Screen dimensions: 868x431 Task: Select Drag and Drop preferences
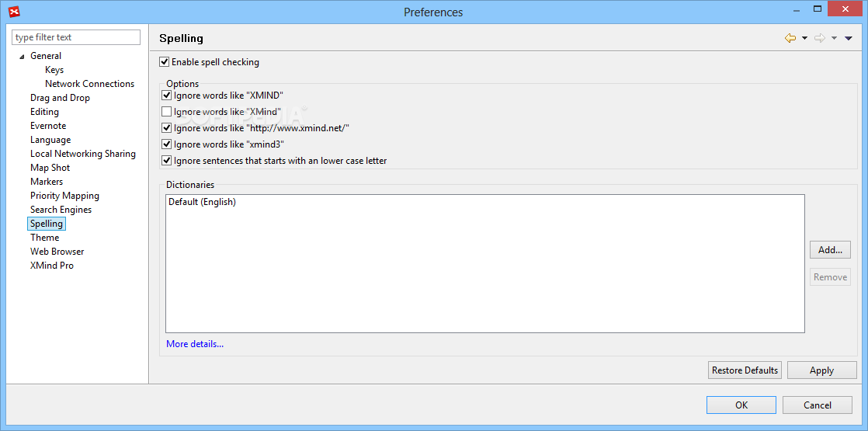point(60,98)
